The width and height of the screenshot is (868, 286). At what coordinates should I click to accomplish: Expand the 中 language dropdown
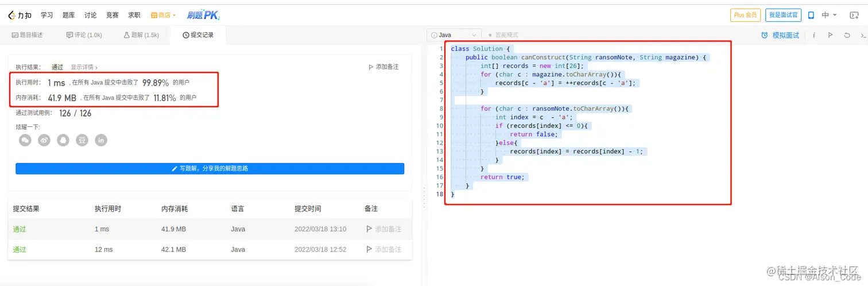coord(829,16)
